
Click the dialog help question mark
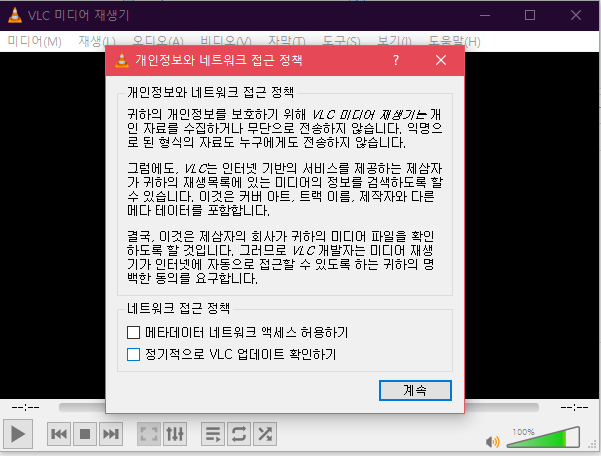(396, 60)
